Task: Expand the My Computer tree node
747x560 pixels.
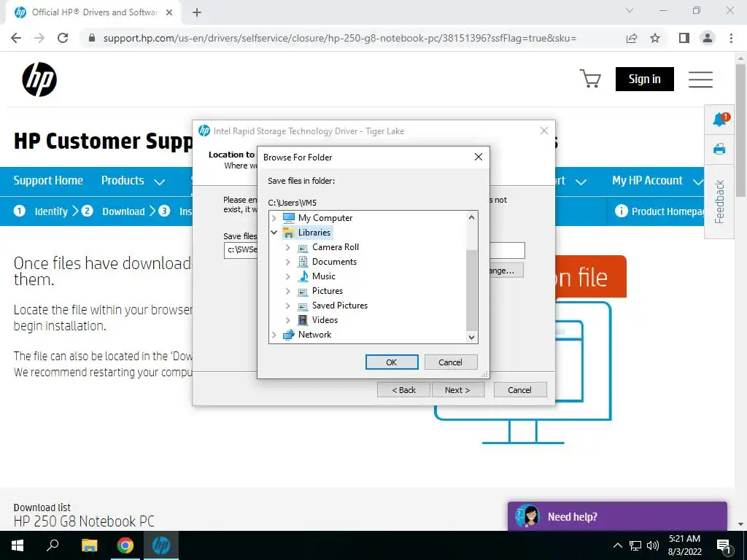Action: (x=274, y=218)
